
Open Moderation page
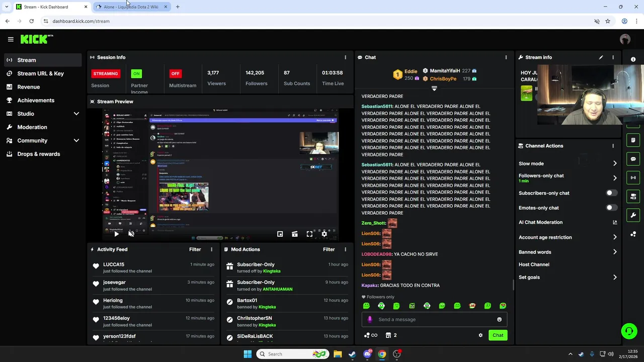pos(43,127)
